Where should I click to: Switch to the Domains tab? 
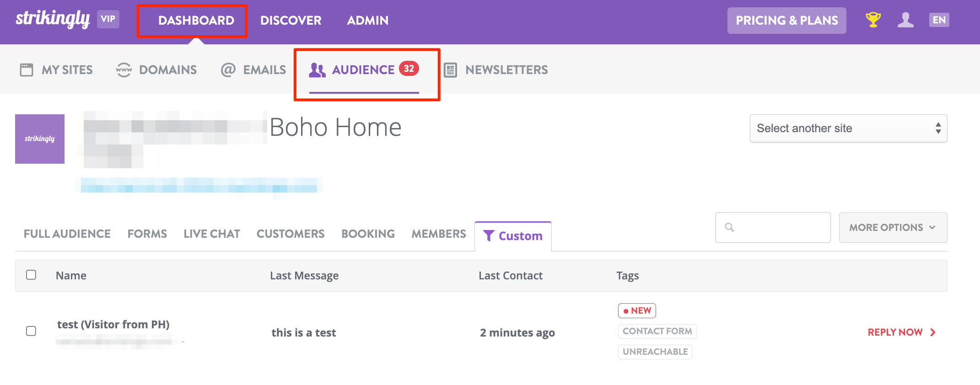(x=156, y=70)
